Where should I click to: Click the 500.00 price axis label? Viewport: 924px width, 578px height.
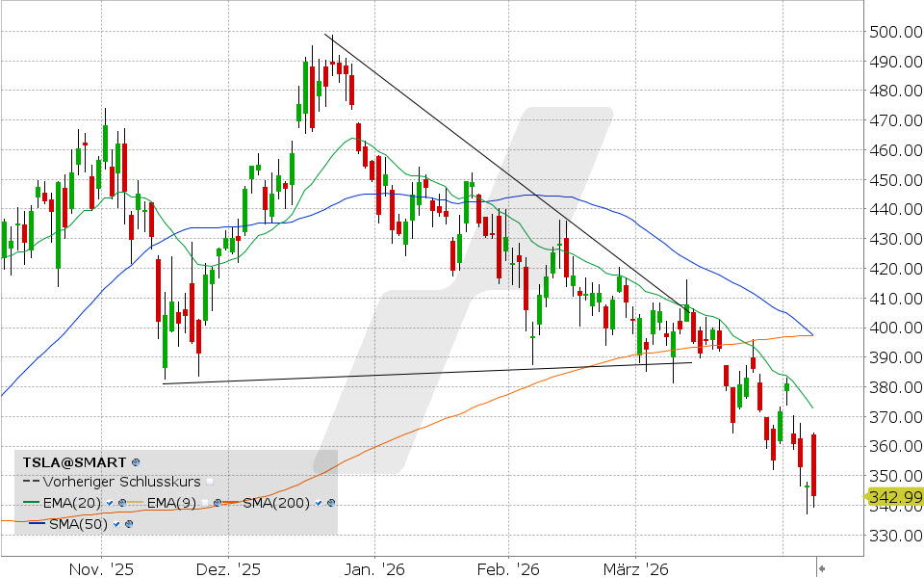[892, 32]
